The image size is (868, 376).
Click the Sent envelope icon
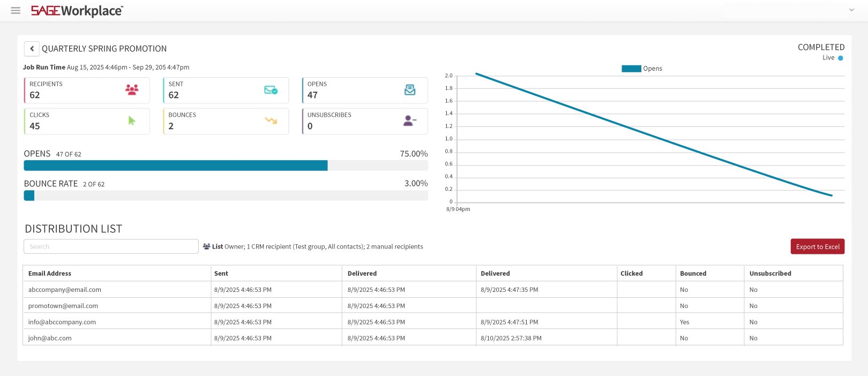pos(271,90)
